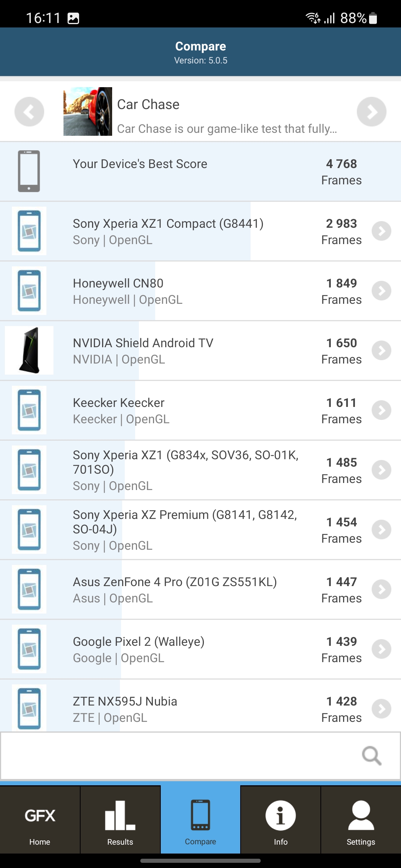Viewport: 401px width, 868px height.
Task: Tap the search magnifier icon
Action: point(371,756)
